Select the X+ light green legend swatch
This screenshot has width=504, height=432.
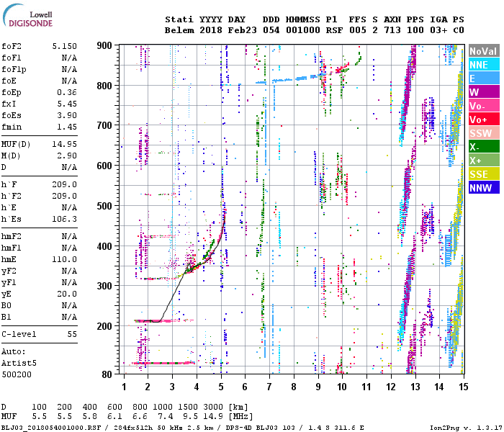[x=484, y=160]
